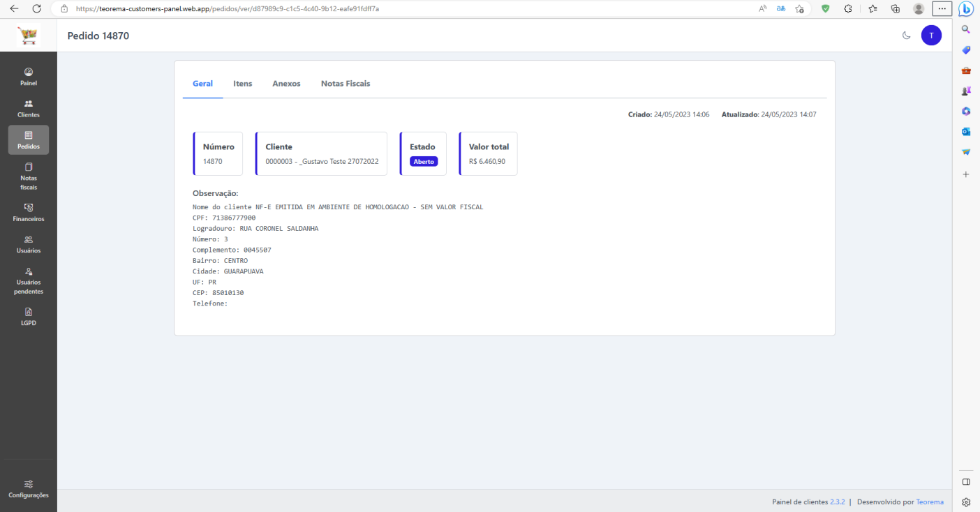Screen dimensions: 980x512
Task: Switch to the Anexos tab
Action: (286, 84)
